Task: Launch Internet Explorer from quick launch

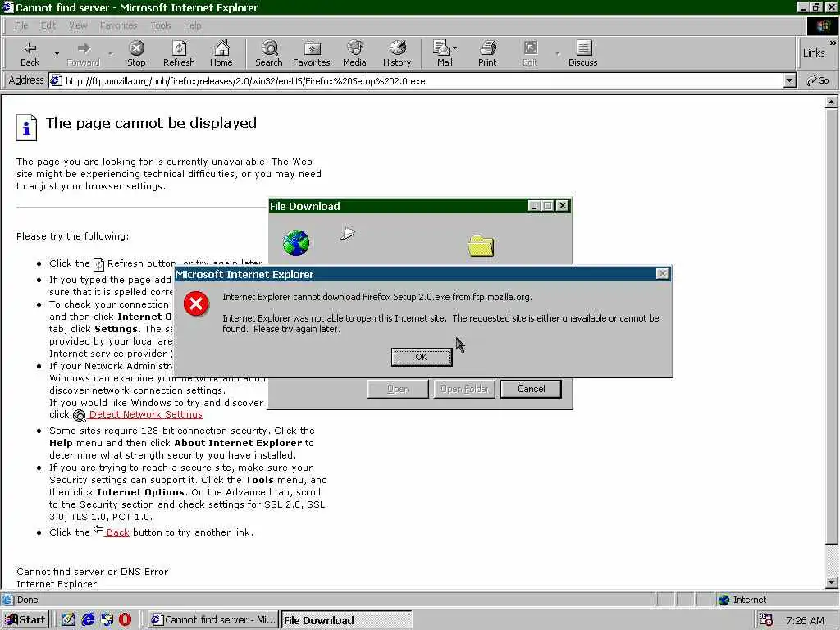Action: click(x=88, y=620)
